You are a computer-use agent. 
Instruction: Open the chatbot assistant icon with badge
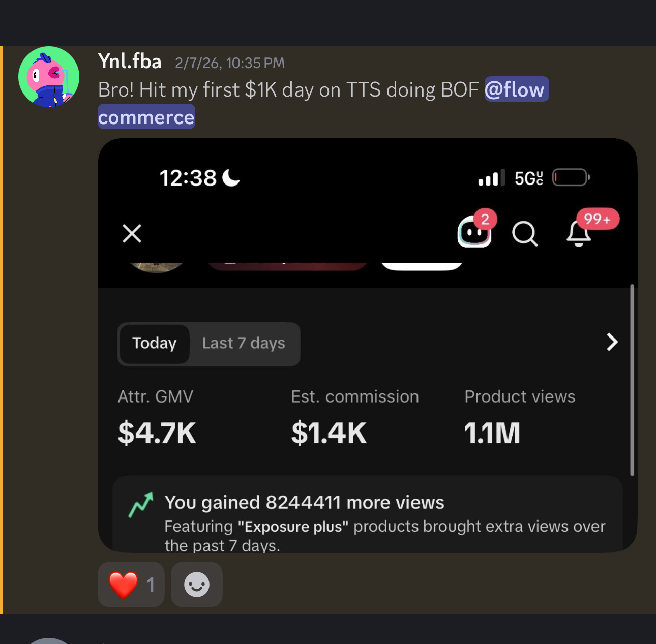pos(474,232)
